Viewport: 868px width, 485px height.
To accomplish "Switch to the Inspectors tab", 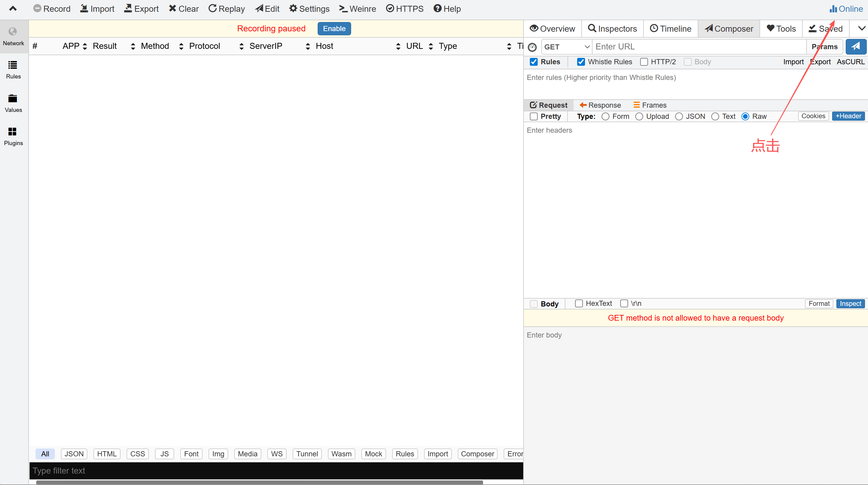I will (x=612, y=29).
